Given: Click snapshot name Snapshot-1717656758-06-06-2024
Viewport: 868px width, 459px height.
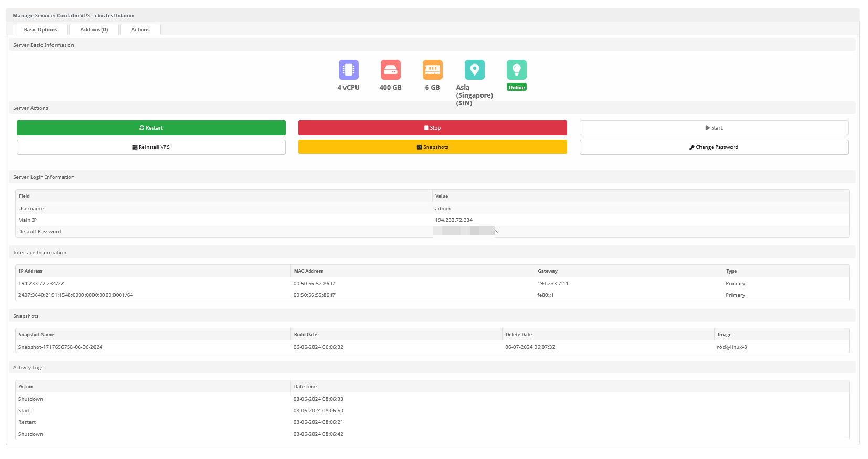Looking at the screenshot, I should (60, 347).
